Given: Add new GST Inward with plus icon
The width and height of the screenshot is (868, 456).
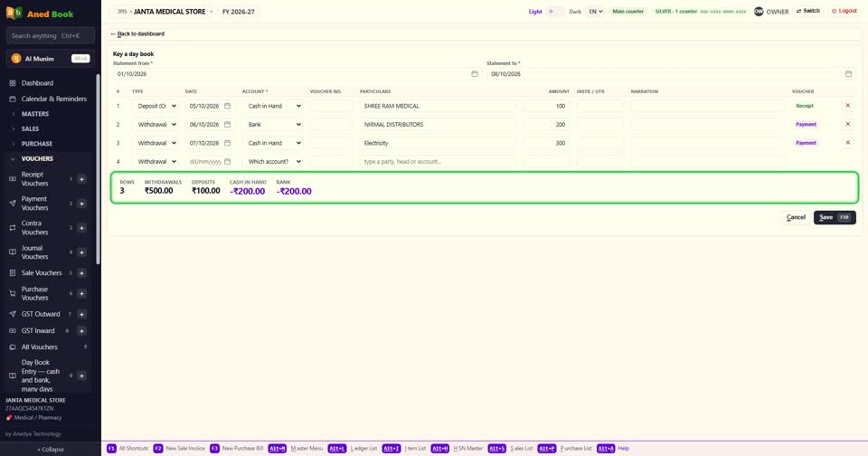Looking at the screenshot, I should point(81,331).
